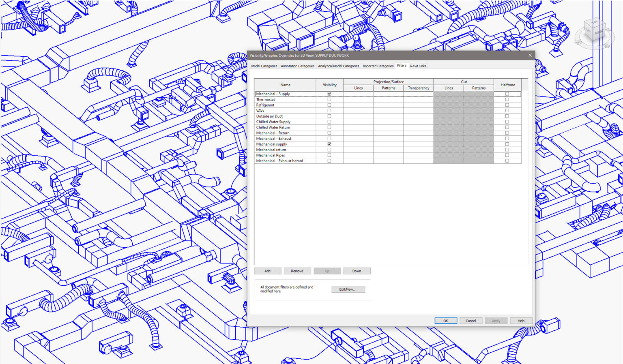
Task: Uncheck visibility for the Mechanical - Supply filter
Action: pos(329,94)
